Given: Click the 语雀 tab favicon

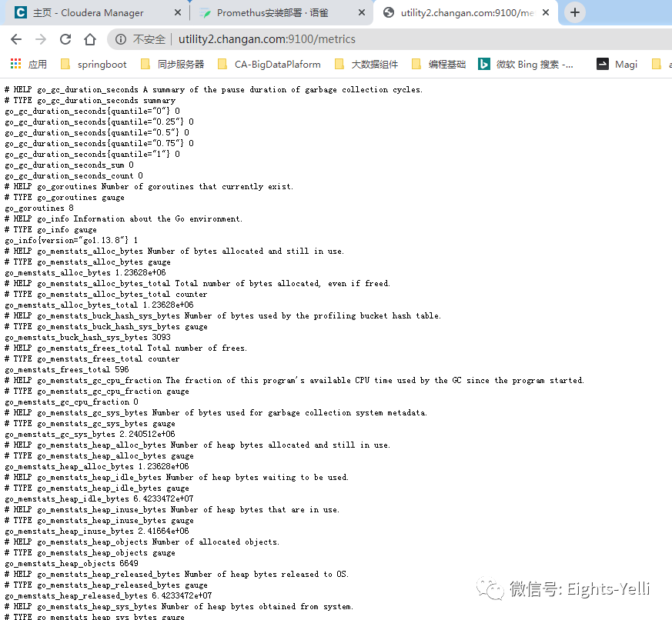Looking at the screenshot, I should point(206,13).
